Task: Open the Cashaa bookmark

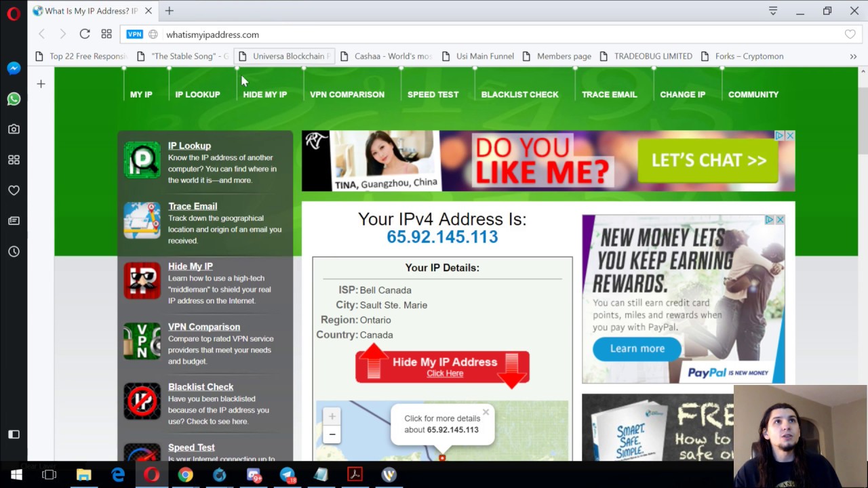Action: (x=387, y=56)
